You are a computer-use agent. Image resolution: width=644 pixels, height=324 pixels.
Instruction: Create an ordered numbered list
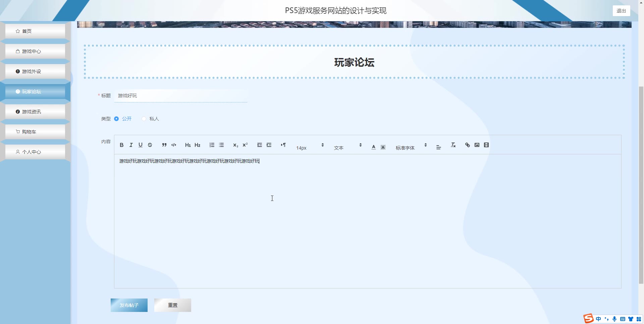point(212,145)
